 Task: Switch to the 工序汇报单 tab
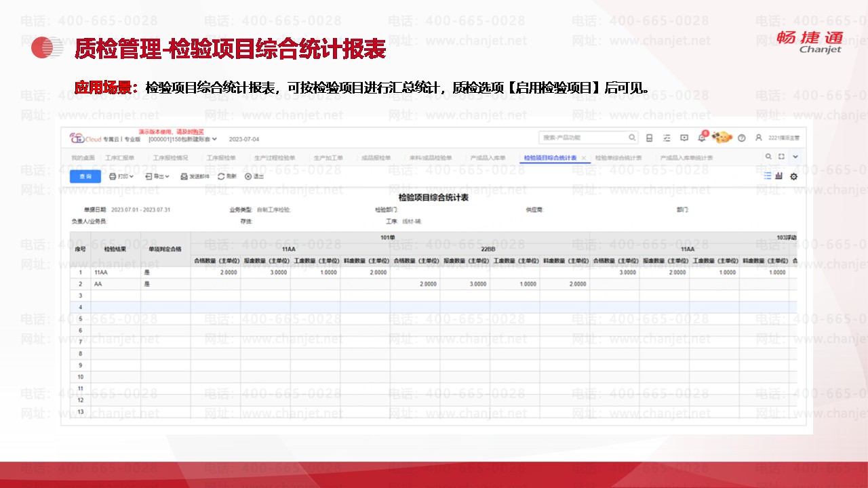120,158
